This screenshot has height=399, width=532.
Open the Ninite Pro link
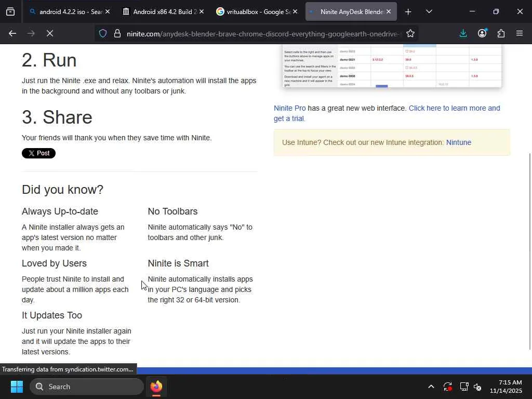pos(290,108)
